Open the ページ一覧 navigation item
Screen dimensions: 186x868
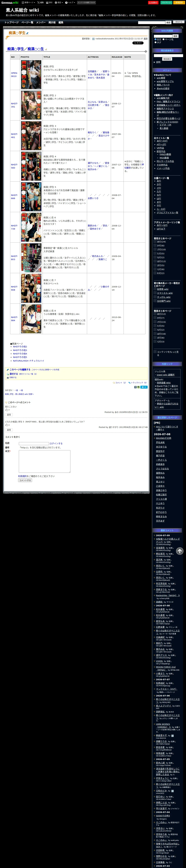(x=27, y=22)
